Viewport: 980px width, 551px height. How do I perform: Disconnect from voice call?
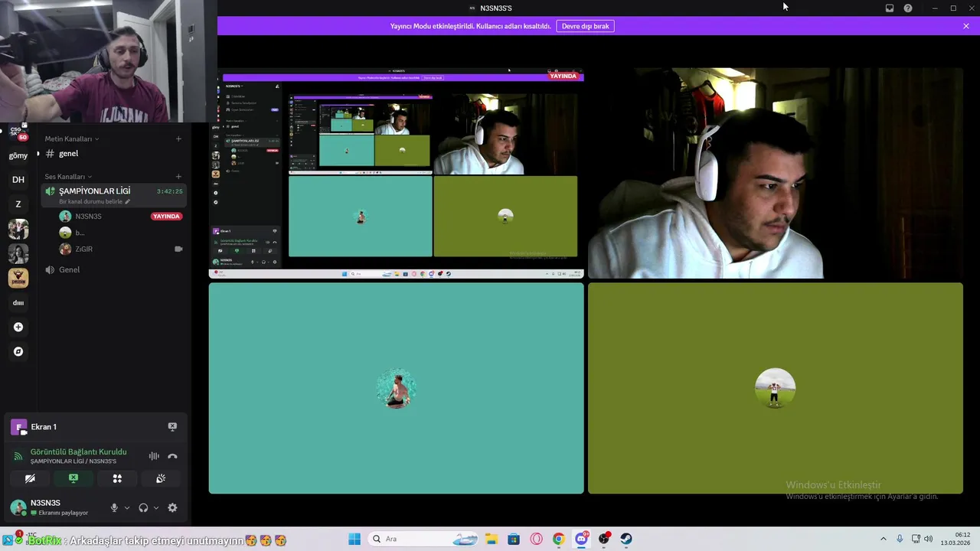(172, 456)
